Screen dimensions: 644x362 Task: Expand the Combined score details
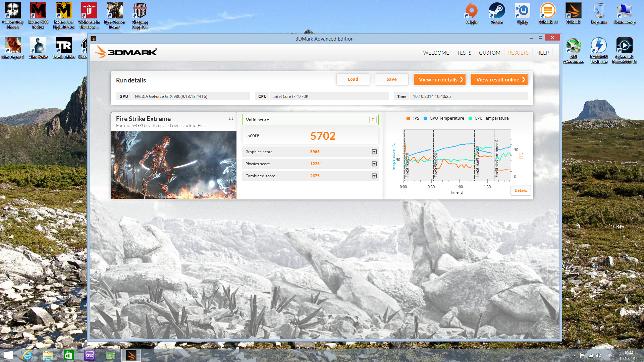pos(374,176)
